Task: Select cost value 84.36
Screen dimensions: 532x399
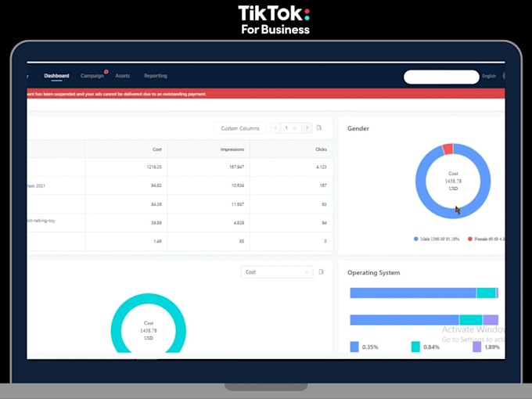Action: click(x=156, y=204)
